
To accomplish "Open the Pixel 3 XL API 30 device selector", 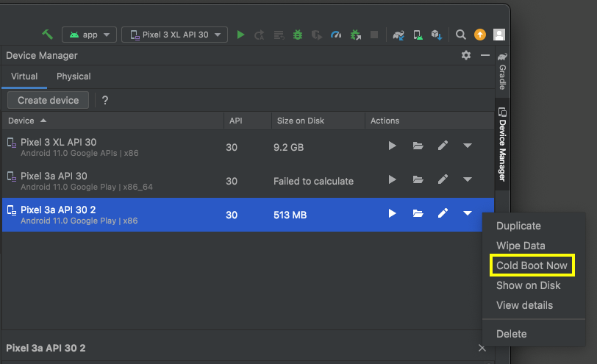I will click(174, 35).
